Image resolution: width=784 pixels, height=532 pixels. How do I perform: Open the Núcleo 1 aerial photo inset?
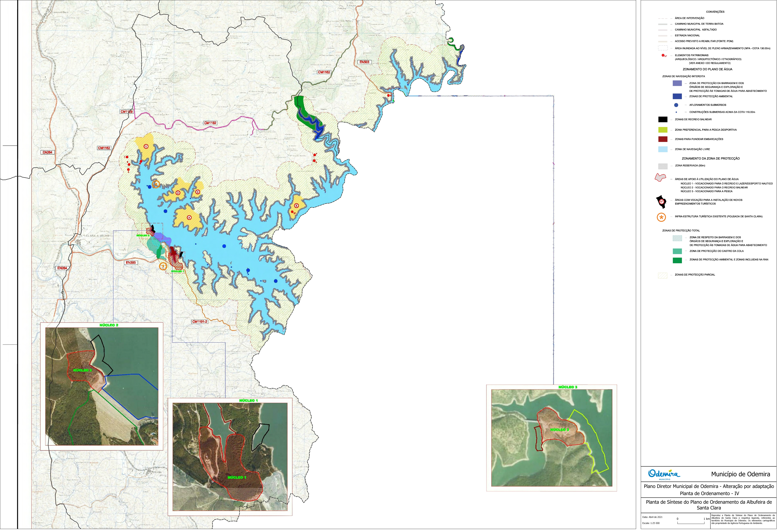[230, 457]
